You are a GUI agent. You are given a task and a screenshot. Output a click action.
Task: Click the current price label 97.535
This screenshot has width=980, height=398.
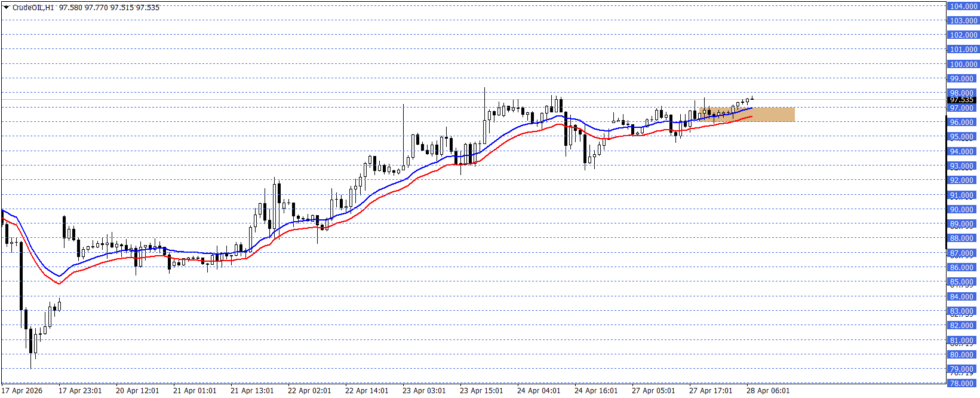click(962, 100)
